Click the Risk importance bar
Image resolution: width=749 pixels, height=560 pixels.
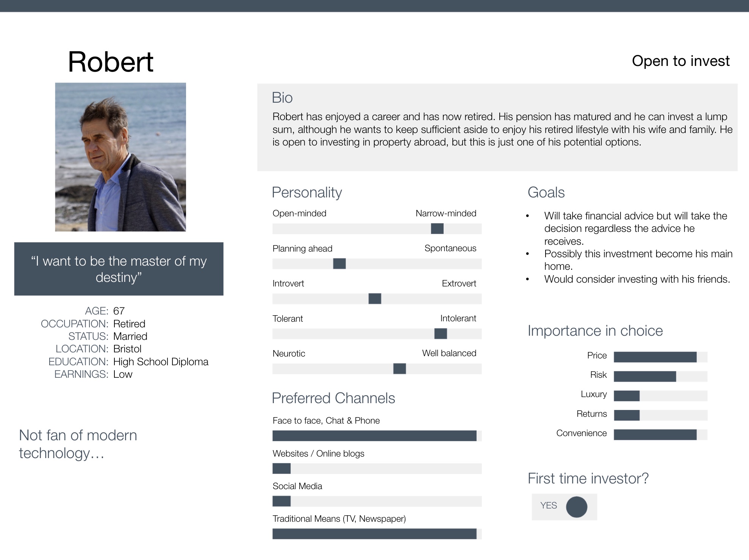pyautogui.click(x=660, y=376)
